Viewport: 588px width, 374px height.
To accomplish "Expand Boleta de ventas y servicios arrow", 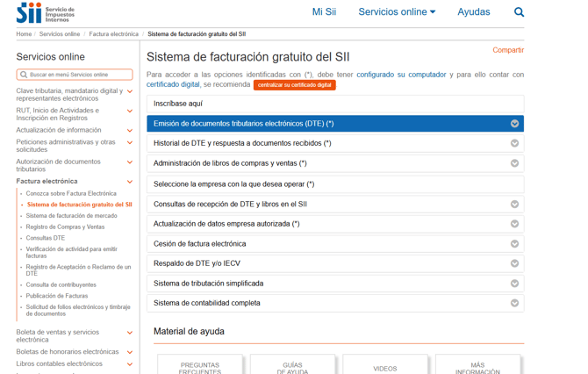I will point(130,333).
